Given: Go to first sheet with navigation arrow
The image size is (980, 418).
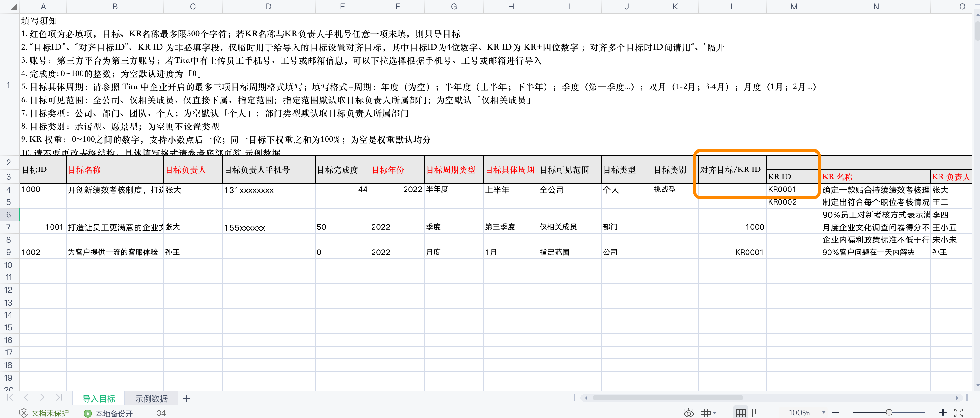Looking at the screenshot, I should pos(10,398).
